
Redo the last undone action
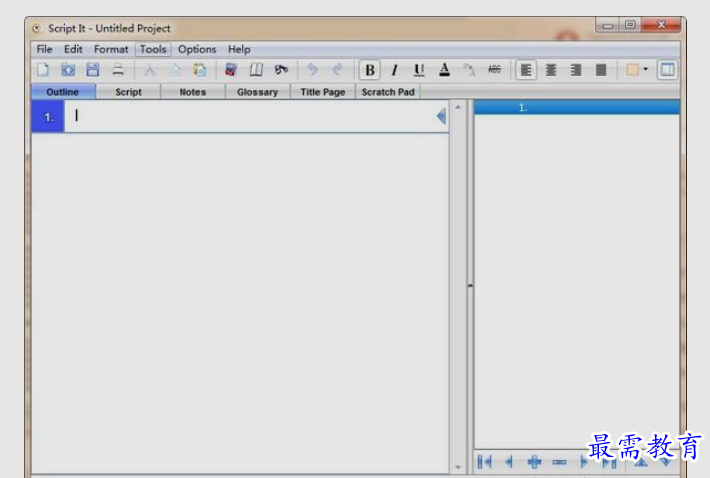click(x=337, y=70)
